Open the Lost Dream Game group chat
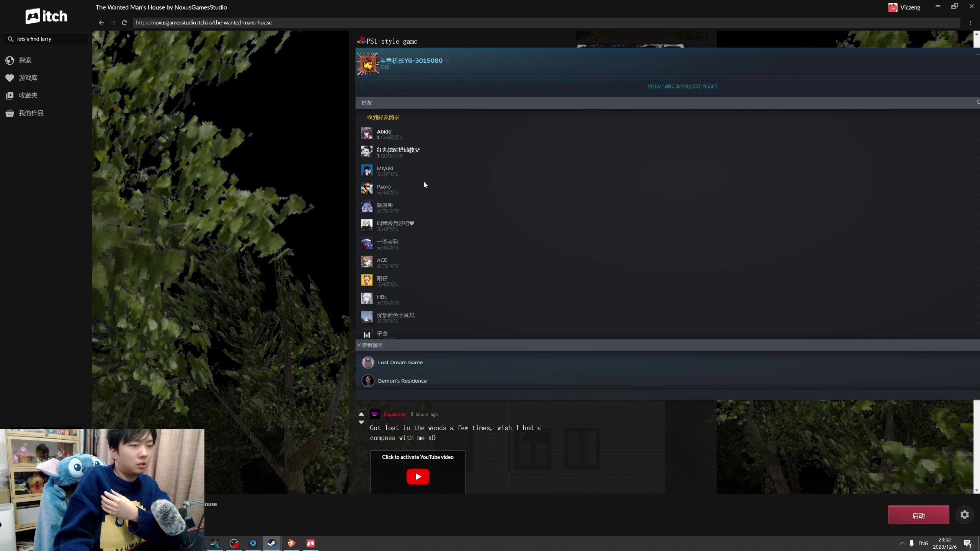The height and width of the screenshot is (551, 980). [x=400, y=362]
